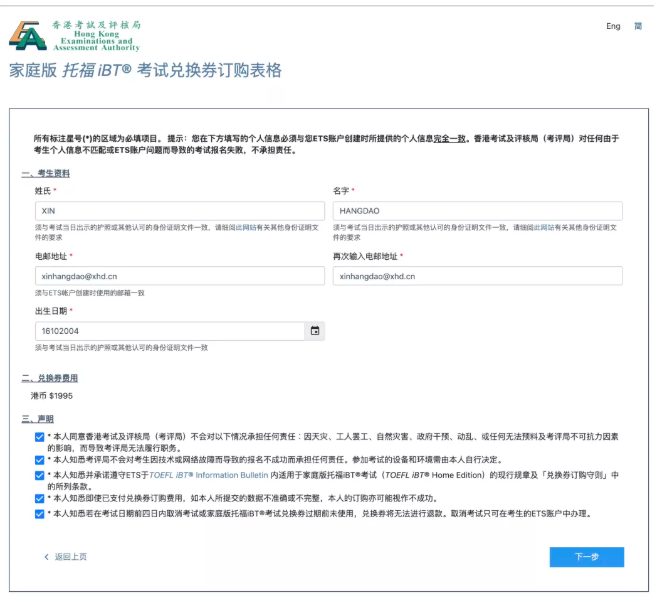Screen dimensions: 654x596
Task: Uncheck the 已支付兑换券订购费用 declaration
Action: (x=39, y=498)
